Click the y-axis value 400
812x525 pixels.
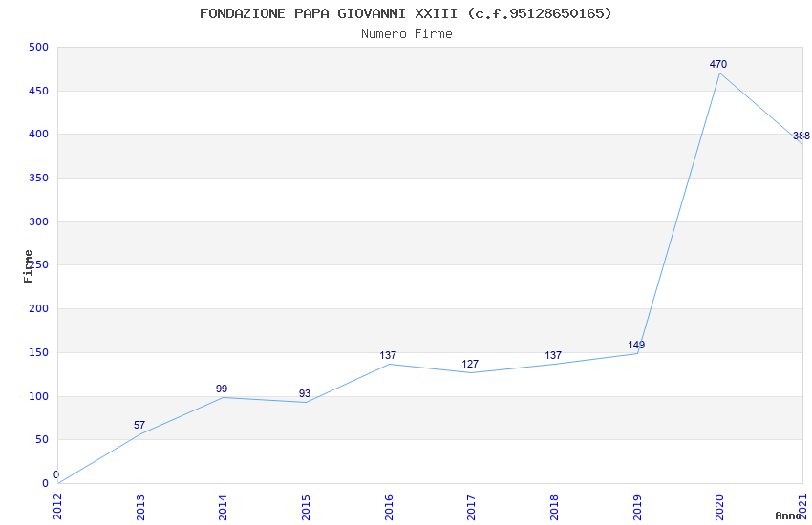click(39, 134)
